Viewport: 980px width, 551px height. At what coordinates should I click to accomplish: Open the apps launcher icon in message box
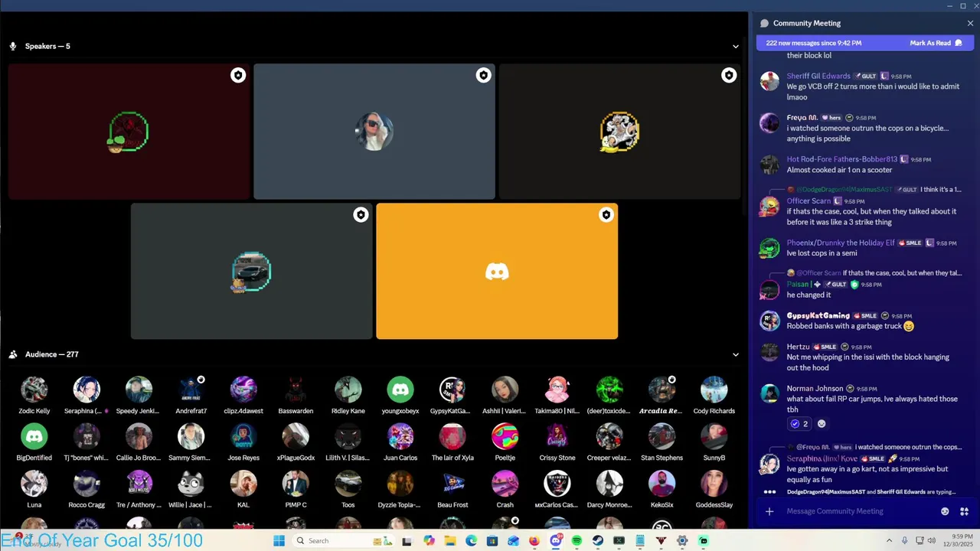tap(965, 511)
